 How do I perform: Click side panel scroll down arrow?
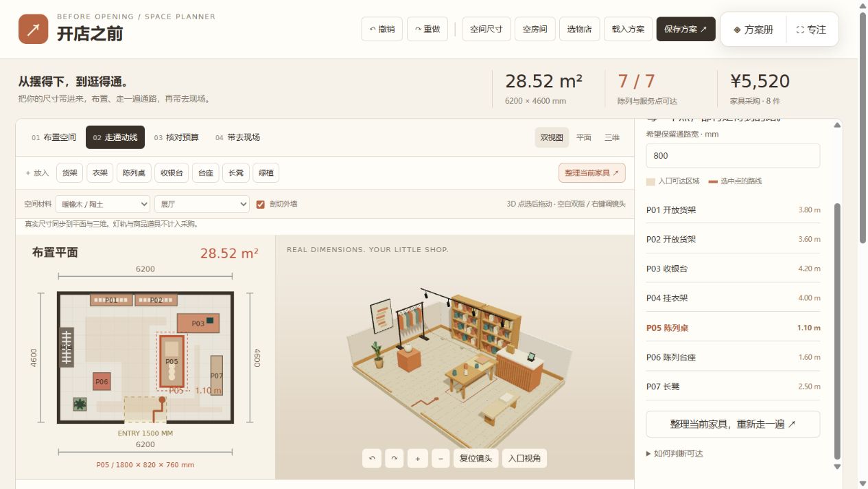tap(836, 467)
